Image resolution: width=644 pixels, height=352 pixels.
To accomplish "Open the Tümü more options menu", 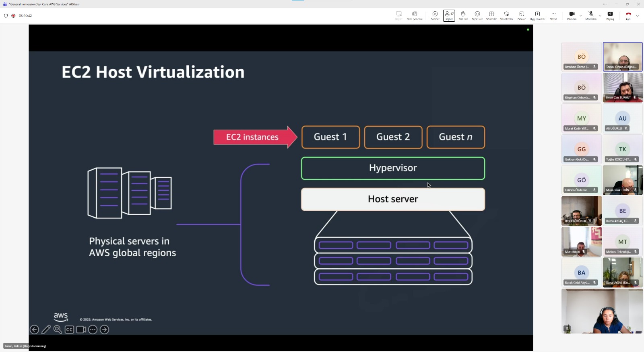I will click(x=553, y=15).
